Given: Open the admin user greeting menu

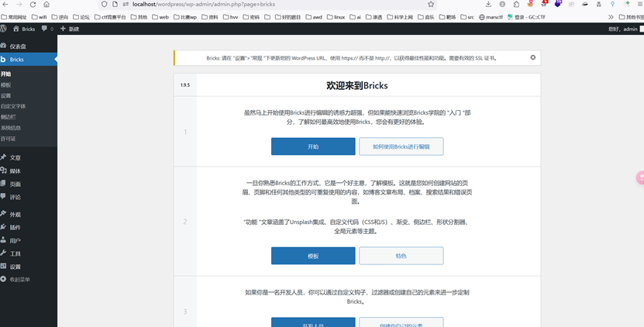Looking at the screenshot, I should click(x=625, y=29).
